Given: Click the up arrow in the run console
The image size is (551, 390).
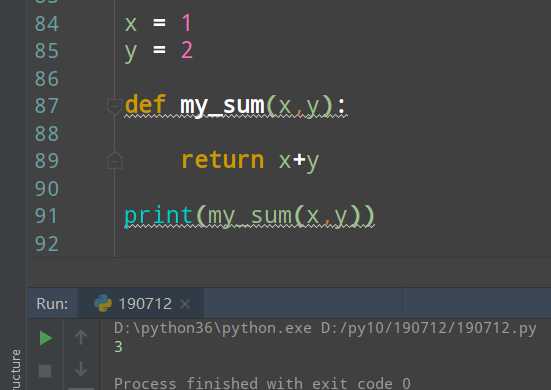Looking at the screenshot, I should coord(81,337).
